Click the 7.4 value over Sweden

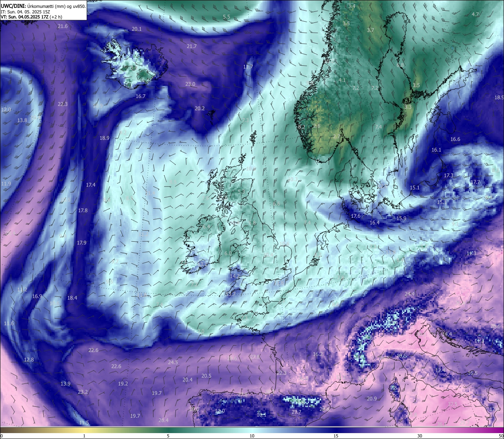click(x=378, y=127)
